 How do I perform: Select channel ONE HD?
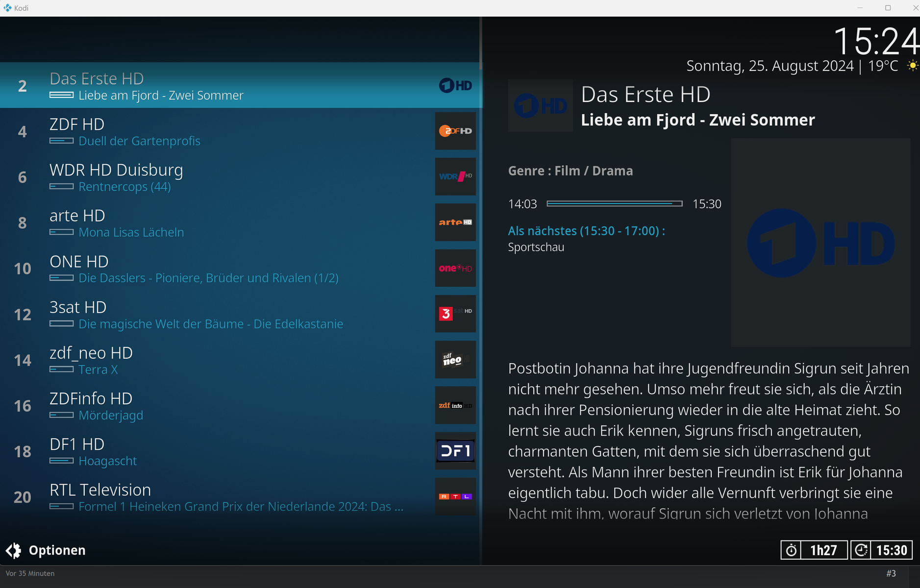tap(240, 269)
